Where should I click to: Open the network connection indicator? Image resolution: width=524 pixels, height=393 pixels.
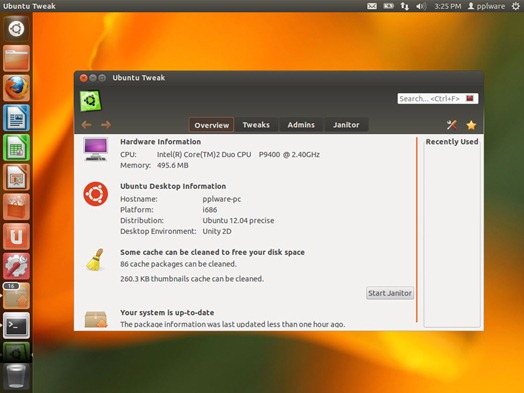point(405,6)
